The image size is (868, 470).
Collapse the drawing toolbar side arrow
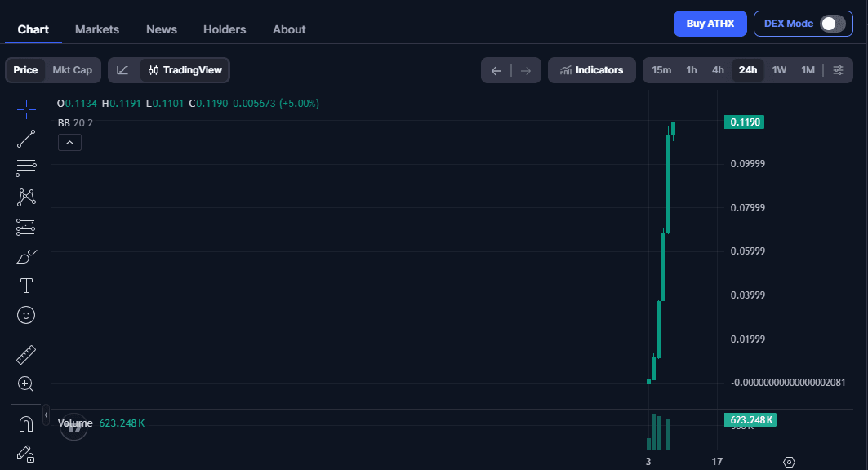[x=46, y=415]
